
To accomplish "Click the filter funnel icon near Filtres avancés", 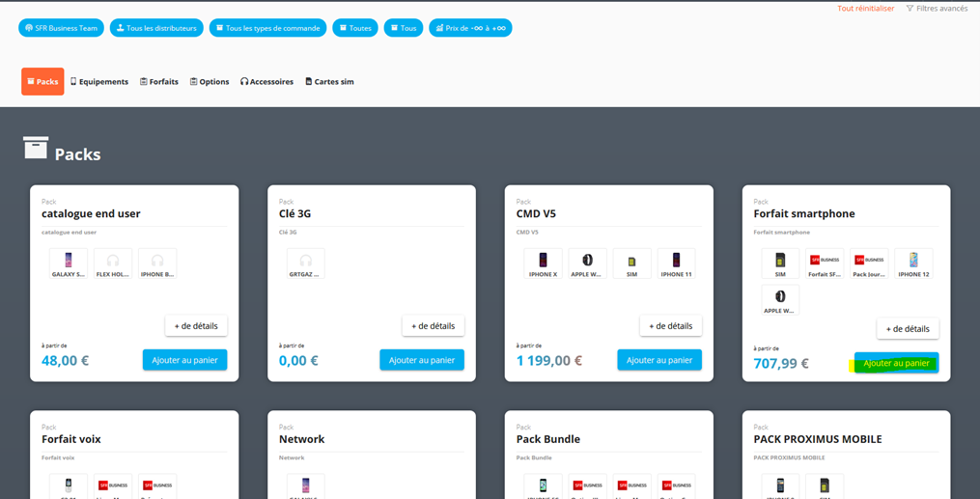I will (x=910, y=9).
